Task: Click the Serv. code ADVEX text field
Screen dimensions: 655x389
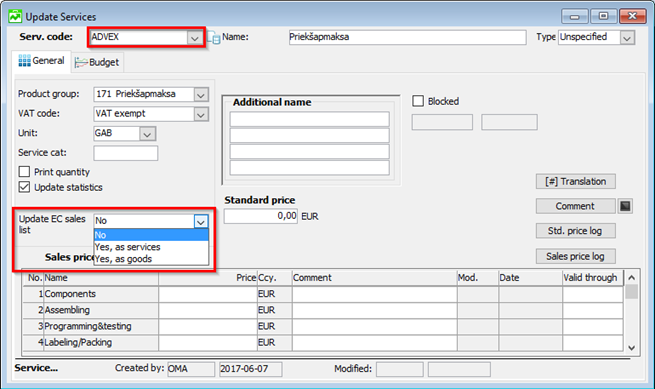Action: pyautogui.click(x=139, y=37)
